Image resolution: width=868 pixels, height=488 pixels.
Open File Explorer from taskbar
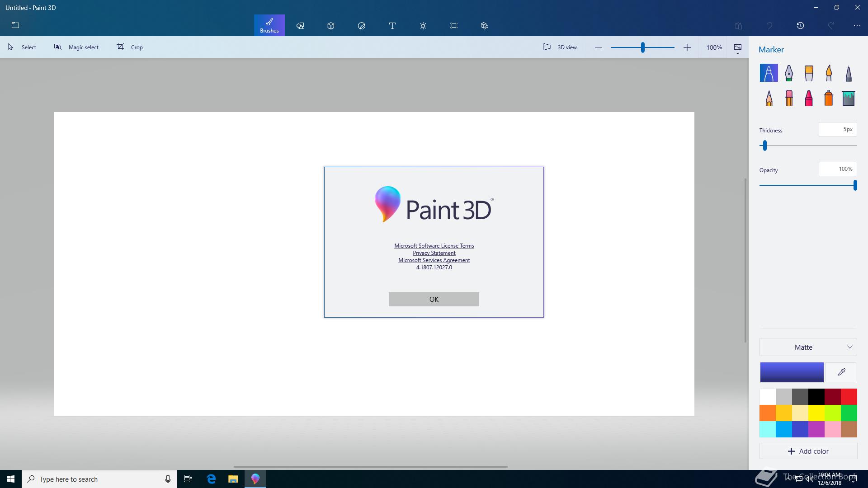tap(233, 479)
